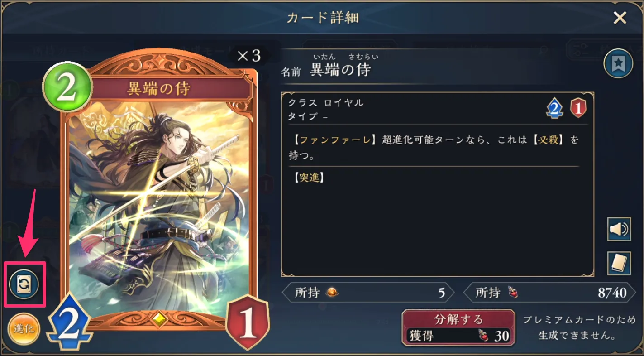Click the small red defense stat icon

[578, 109]
